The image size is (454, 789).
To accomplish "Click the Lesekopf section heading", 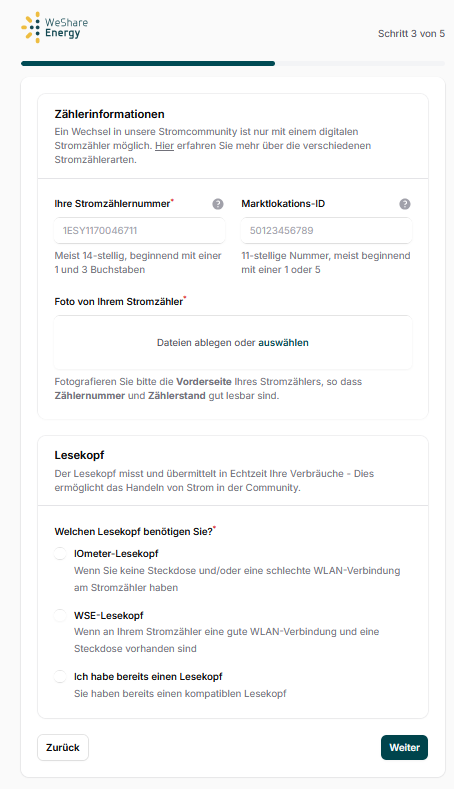I will coord(80,455).
